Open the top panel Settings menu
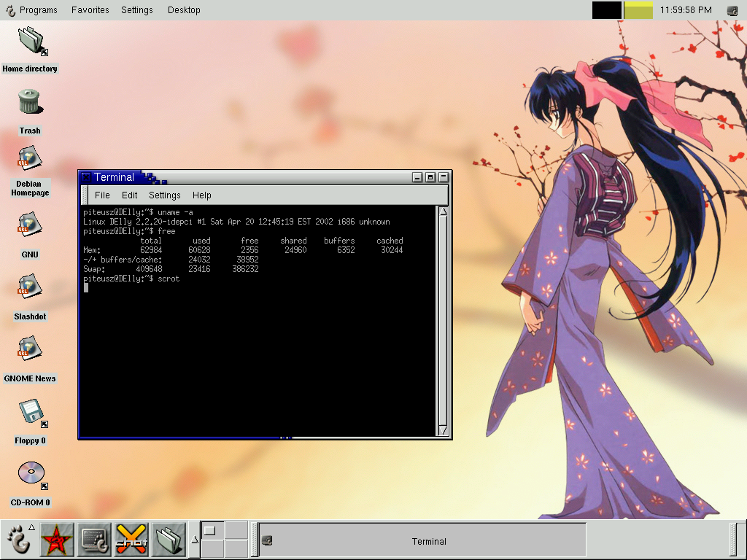Image resolution: width=747 pixels, height=560 pixels. point(136,10)
